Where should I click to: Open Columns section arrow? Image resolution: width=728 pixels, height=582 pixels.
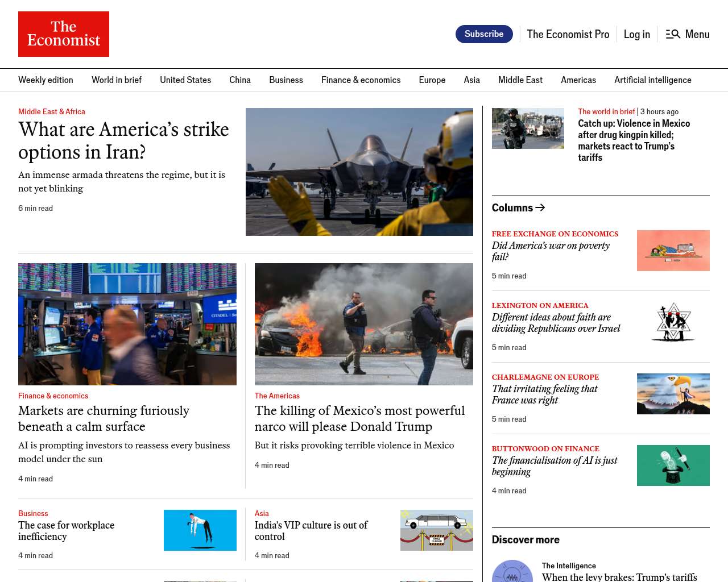pos(540,208)
